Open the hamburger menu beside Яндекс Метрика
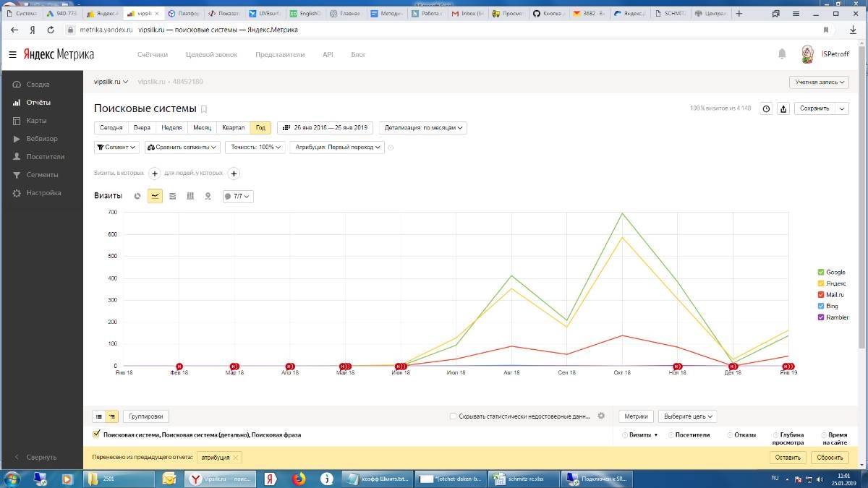 coord(12,55)
